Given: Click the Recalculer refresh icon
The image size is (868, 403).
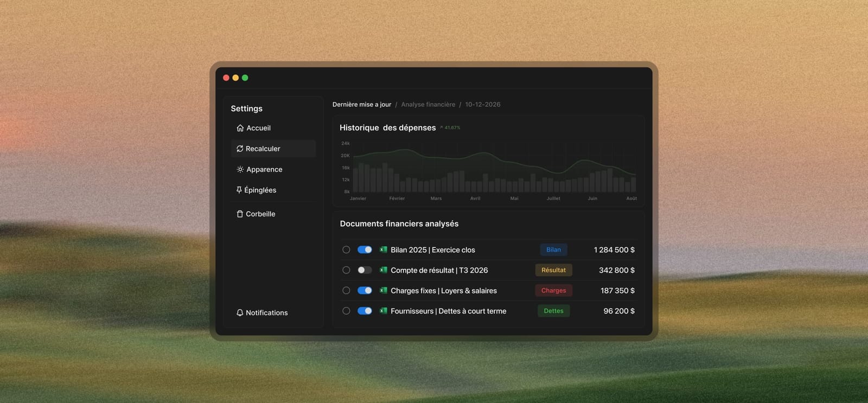Looking at the screenshot, I should click(x=240, y=149).
